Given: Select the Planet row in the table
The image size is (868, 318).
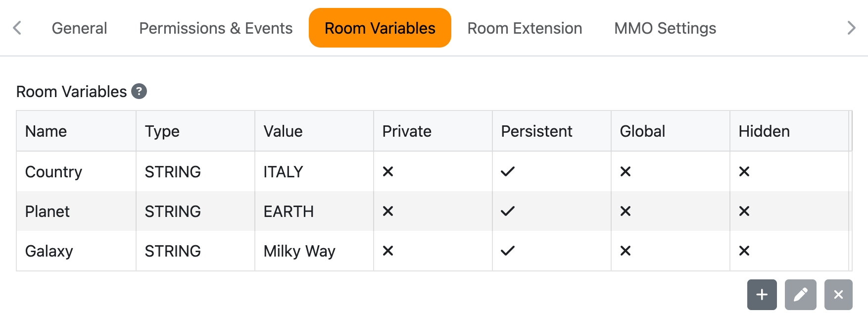Looking at the screenshot, I should pyautogui.click(x=76, y=211).
